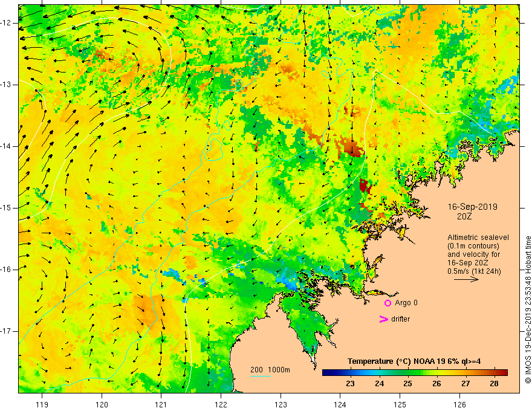
Task: Click the 27 tick label on color bar
Action: 465,384
